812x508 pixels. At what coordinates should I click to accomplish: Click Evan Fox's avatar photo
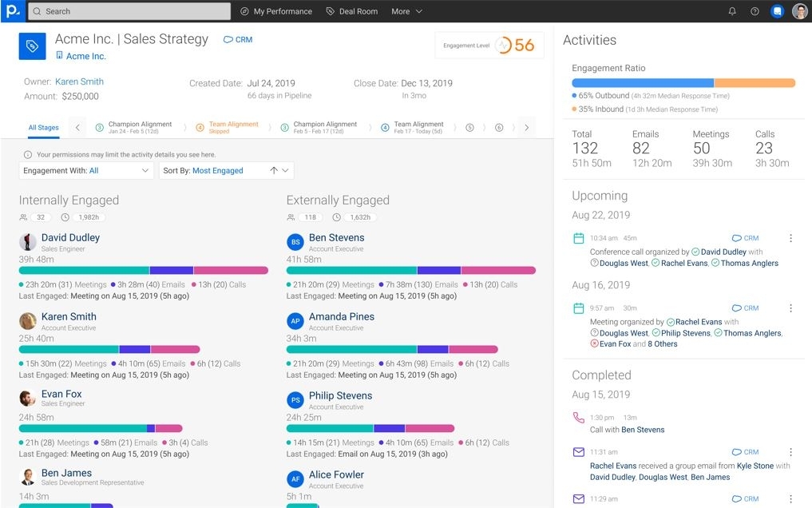click(28, 399)
